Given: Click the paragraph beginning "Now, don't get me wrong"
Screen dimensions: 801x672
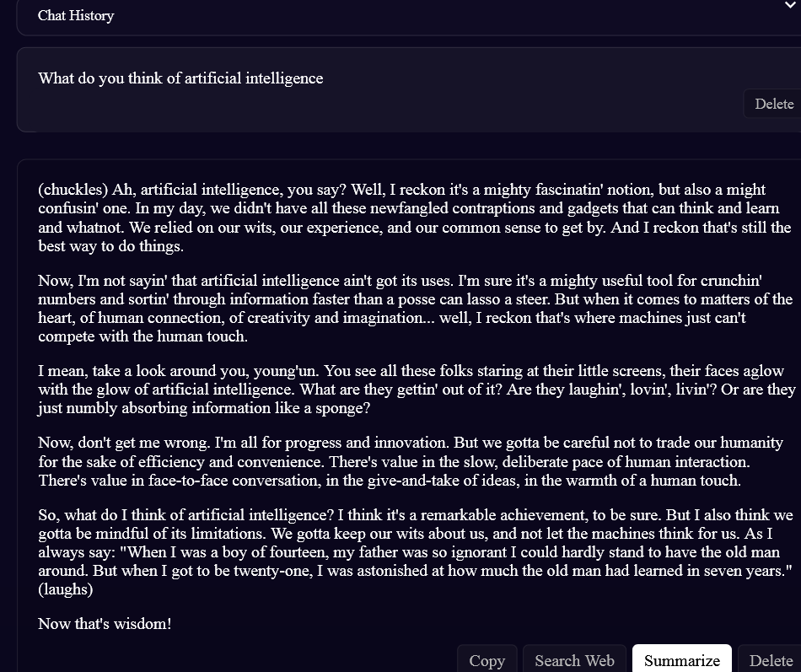Looking at the screenshot, I should click(x=411, y=461).
